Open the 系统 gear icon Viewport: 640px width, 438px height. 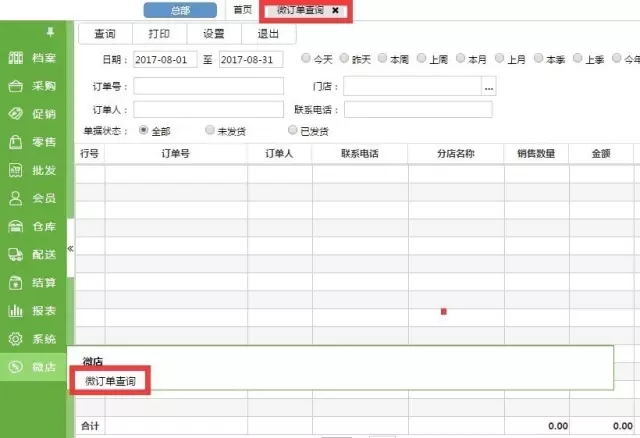tap(16, 339)
